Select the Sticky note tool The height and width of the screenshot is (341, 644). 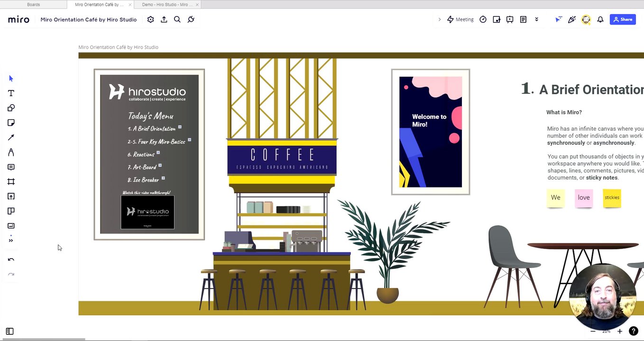point(11,123)
